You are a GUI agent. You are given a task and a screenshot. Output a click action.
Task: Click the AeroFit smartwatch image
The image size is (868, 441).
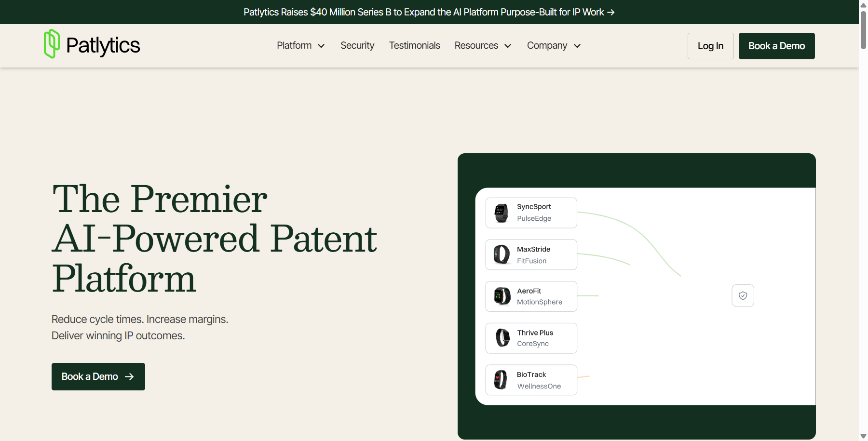click(502, 296)
